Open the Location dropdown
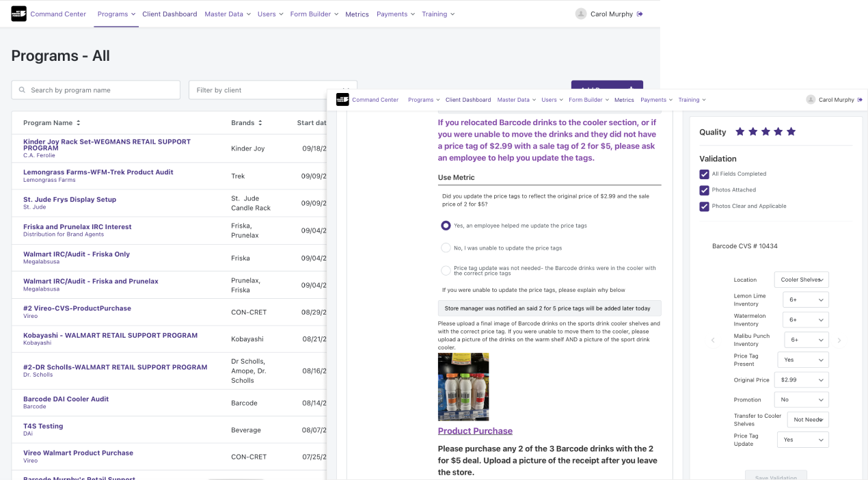The height and width of the screenshot is (480, 868). (801, 280)
